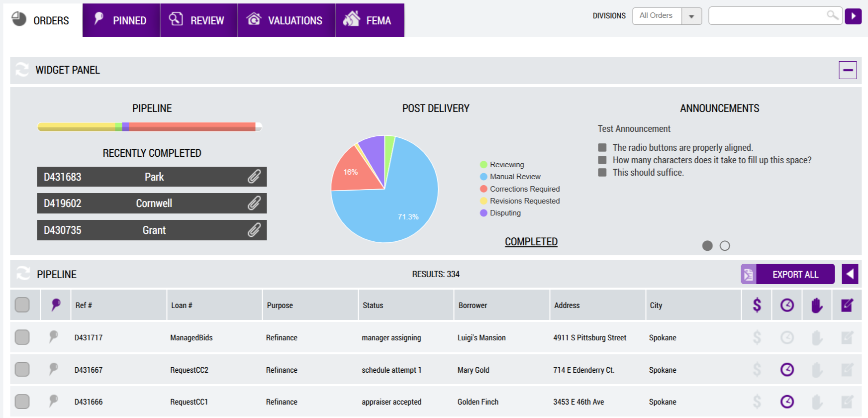868x418 pixels.
Task: Click clock icon in D431666 row
Action: point(787,401)
